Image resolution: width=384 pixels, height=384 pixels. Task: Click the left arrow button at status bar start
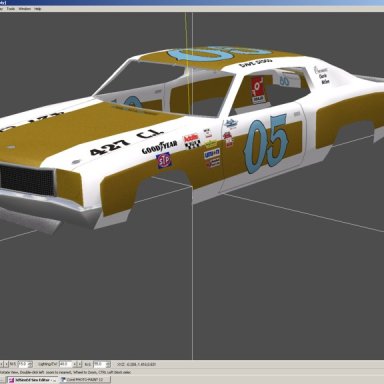[1, 364]
